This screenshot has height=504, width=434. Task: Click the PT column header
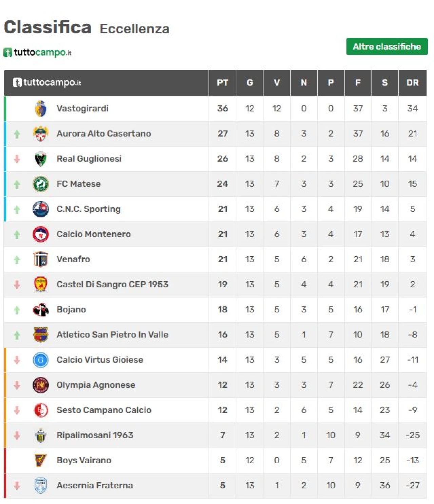tap(222, 83)
